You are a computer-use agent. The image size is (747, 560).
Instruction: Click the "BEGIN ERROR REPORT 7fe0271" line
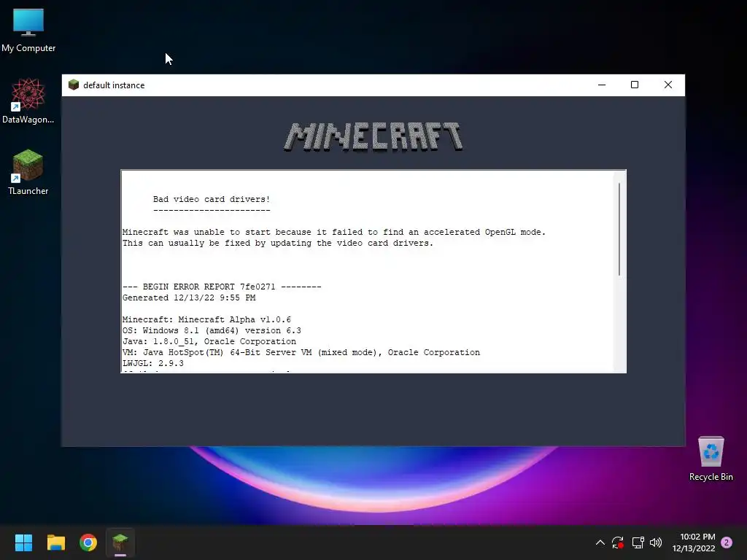pyautogui.click(x=222, y=287)
